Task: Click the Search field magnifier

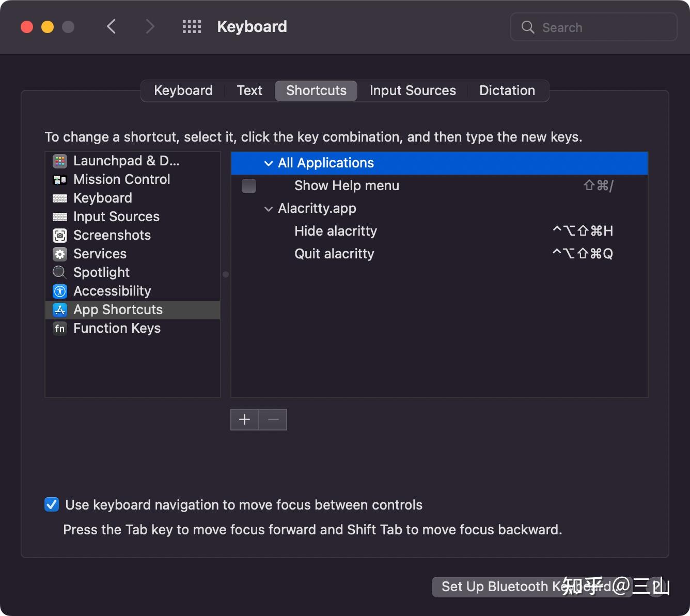Action: click(527, 27)
